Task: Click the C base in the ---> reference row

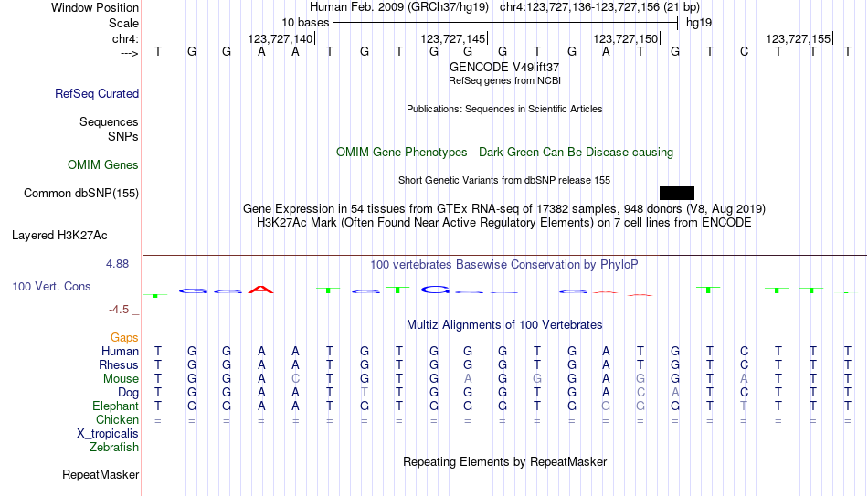Action: [744, 51]
